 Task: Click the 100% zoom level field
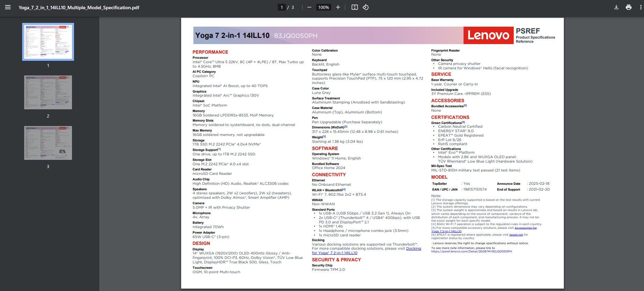point(323,7)
